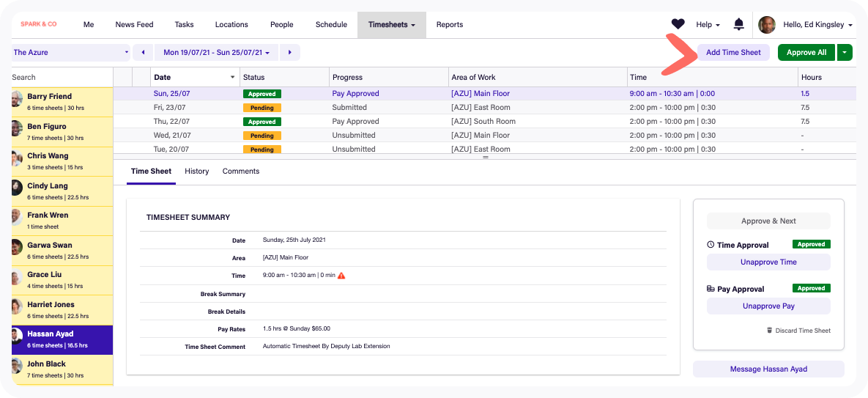Click Message Hassan Ayad button
The height and width of the screenshot is (398, 868).
768,369
